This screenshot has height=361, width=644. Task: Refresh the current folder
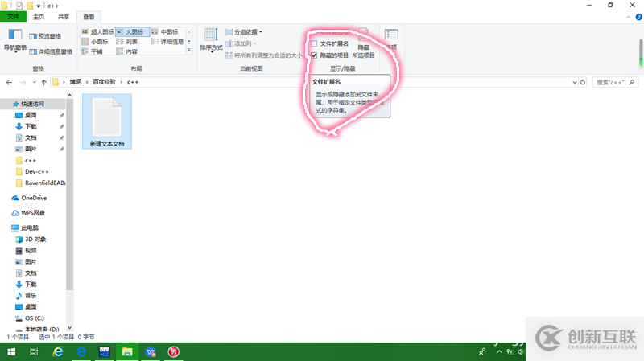point(583,82)
